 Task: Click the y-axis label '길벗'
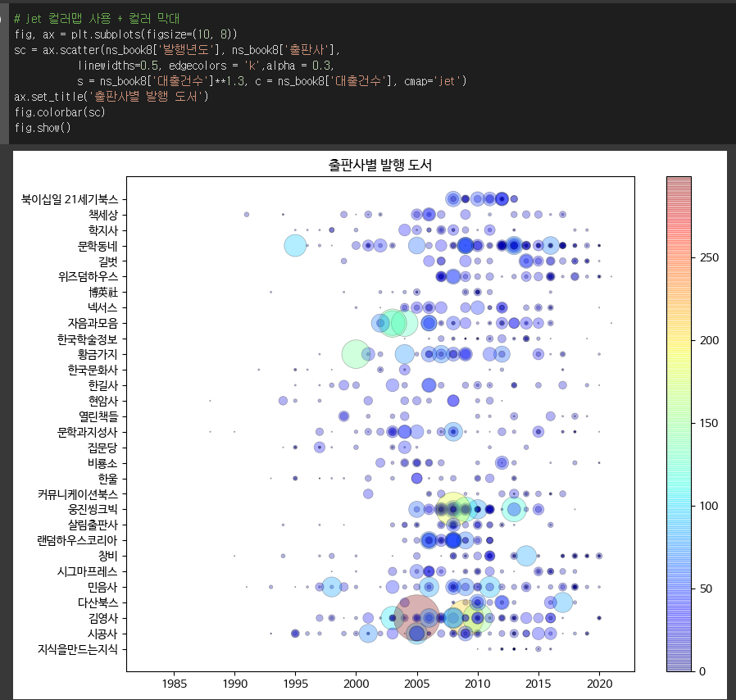108,261
